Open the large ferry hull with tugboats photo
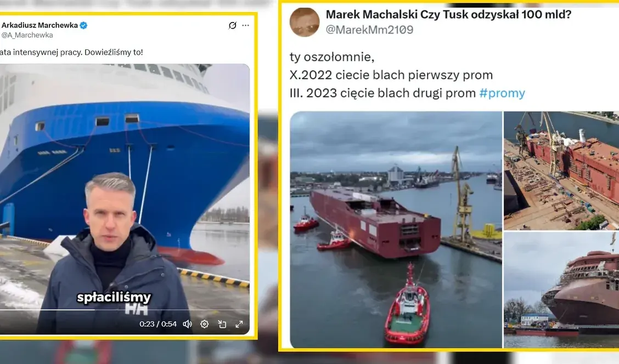The image size is (619, 364). (x=396, y=230)
